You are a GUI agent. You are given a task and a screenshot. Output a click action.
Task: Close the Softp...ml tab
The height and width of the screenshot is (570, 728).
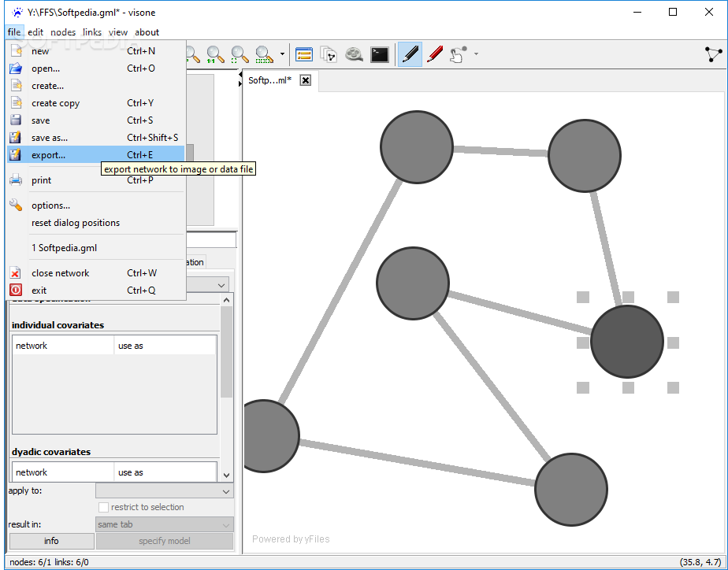[306, 80]
